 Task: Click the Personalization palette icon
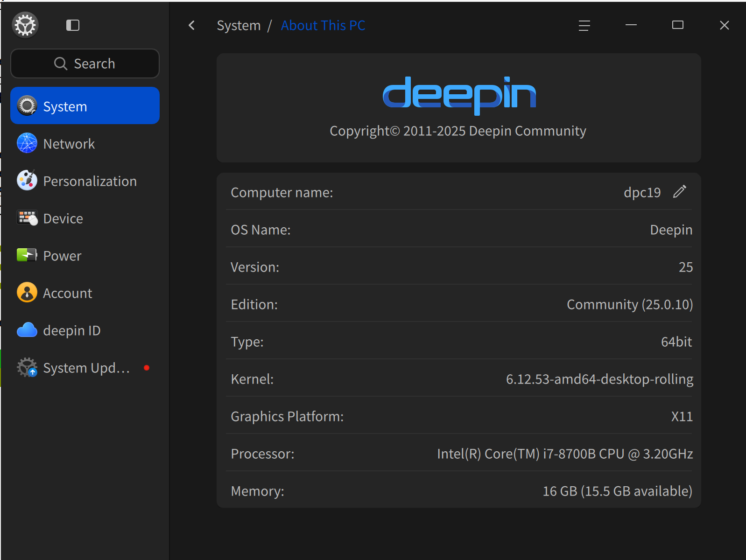tap(27, 180)
